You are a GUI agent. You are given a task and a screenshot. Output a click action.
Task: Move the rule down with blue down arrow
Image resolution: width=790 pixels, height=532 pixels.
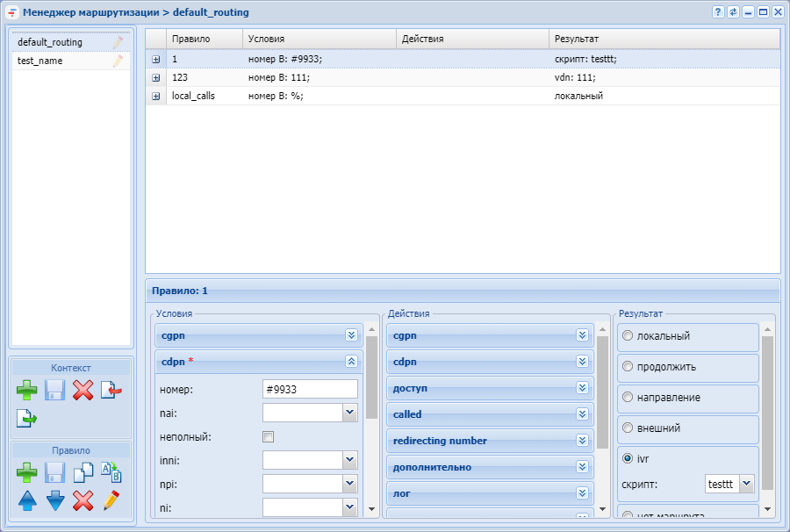[x=55, y=501]
